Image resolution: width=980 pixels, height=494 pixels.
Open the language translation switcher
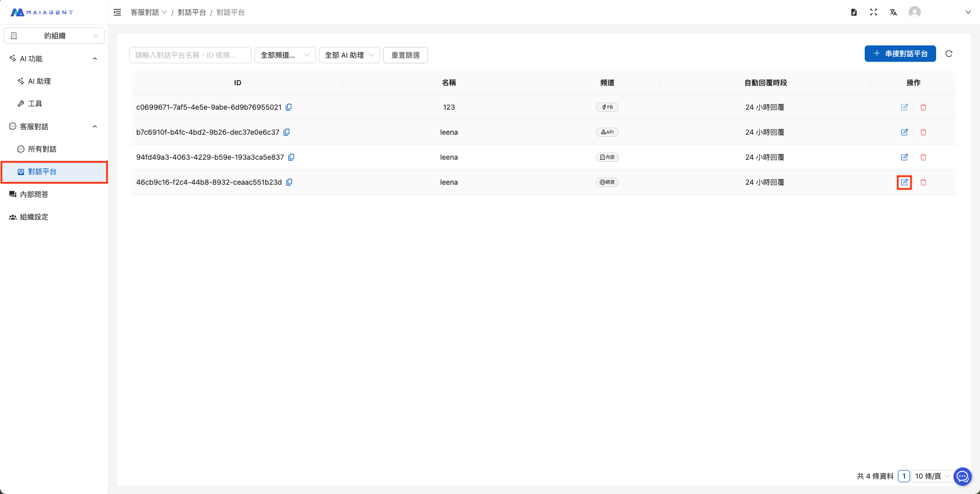tap(893, 12)
